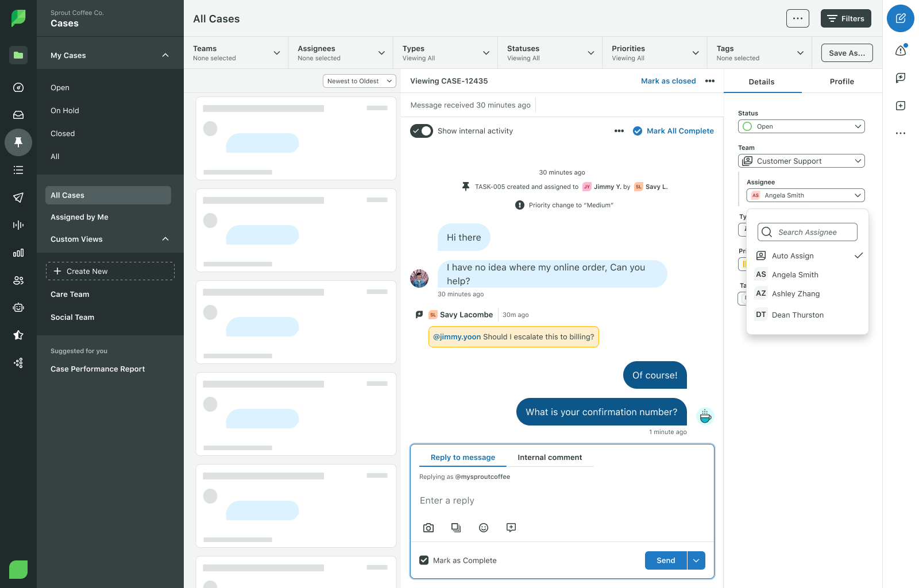This screenshot has width=919, height=588.
Task: Click the Save As... button
Action: (x=847, y=53)
